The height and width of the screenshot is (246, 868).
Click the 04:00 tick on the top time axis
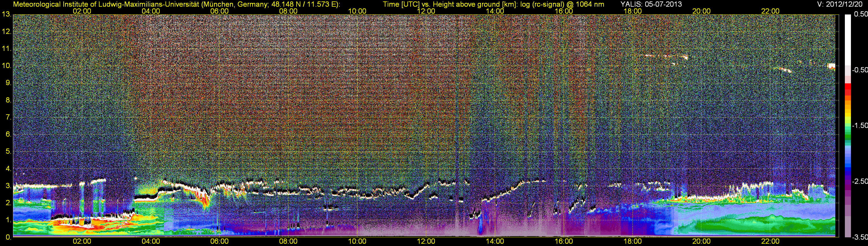[151, 11]
